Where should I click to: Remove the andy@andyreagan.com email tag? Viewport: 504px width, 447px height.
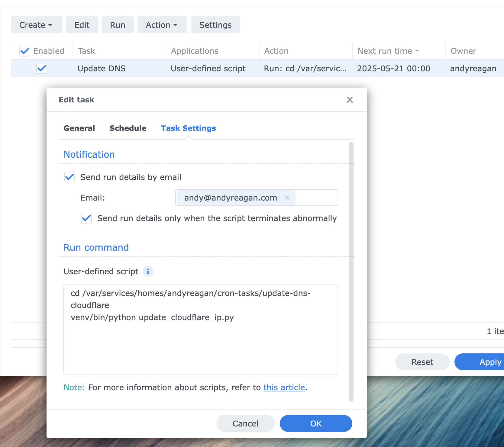click(287, 198)
